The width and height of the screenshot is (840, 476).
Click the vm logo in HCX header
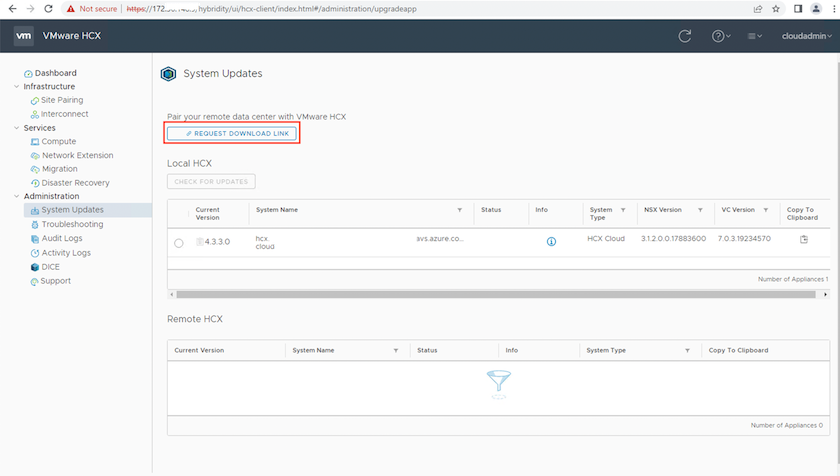tap(24, 36)
